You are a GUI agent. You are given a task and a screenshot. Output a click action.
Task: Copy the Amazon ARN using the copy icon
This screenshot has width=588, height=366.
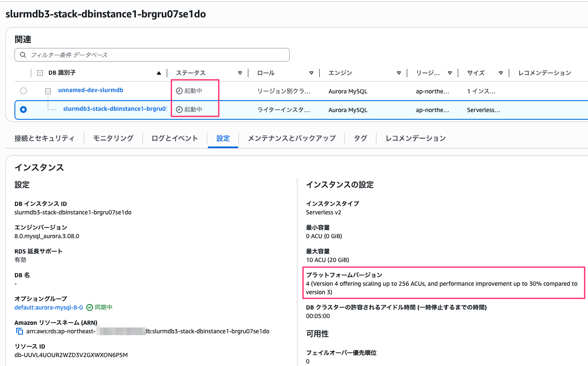tap(19, 331)
